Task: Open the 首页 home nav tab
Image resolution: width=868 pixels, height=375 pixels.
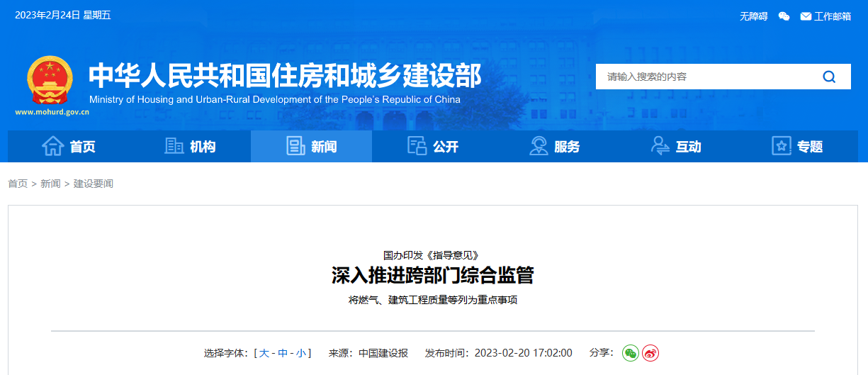Action: (x=69, y=147)
